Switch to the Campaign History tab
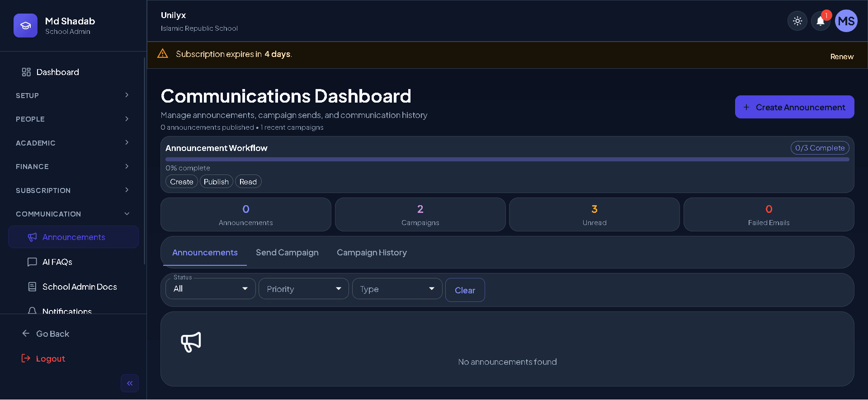The width and height of the screenshot is (868, 400). coord(372,253)
